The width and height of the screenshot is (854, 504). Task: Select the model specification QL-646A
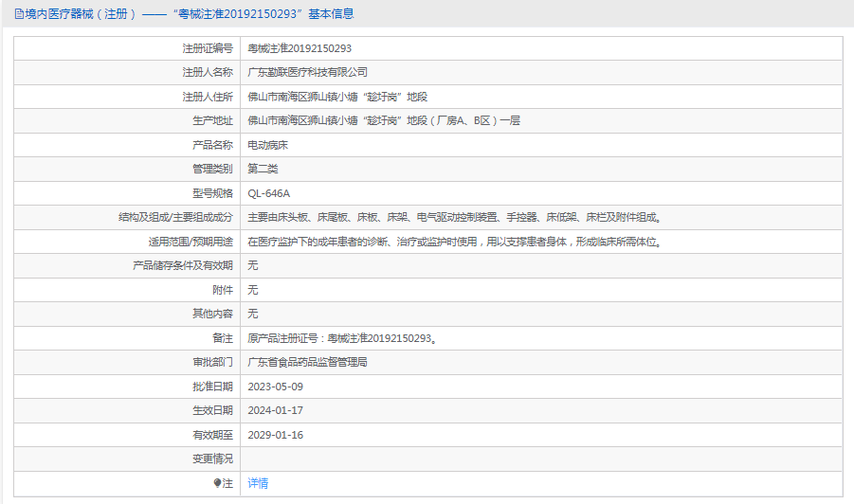pos(268,193)
